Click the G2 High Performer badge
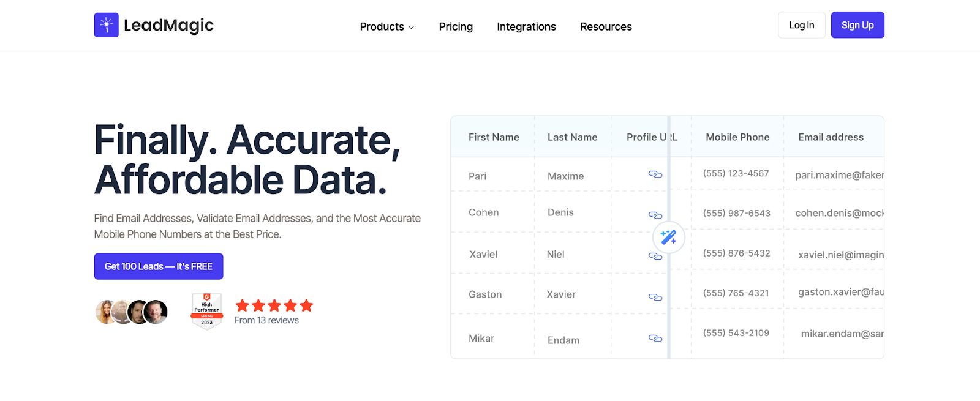The height and width of the screenshot is (401, 980). coord(207,311)
